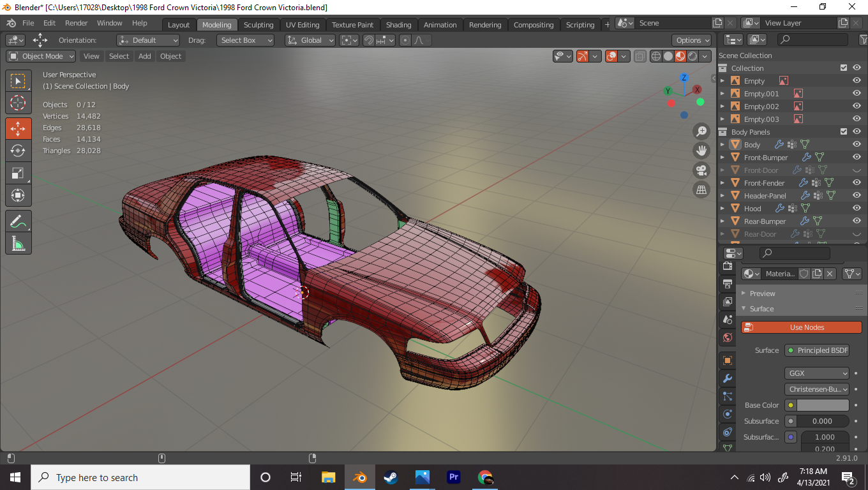The height and width of the screenshot is (490, 868).
Task: Open the Outliner filter funnel icon
Action: pos(862,40)
